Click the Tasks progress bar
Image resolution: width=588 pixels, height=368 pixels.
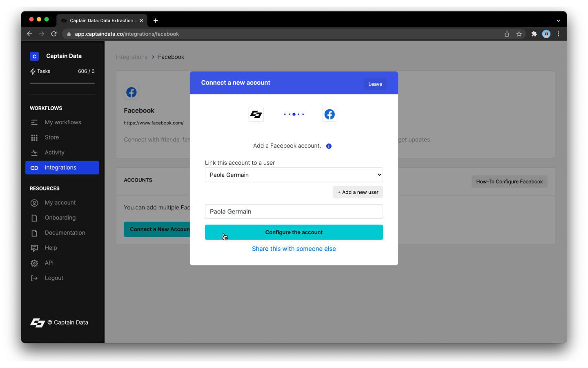[62, 83]
